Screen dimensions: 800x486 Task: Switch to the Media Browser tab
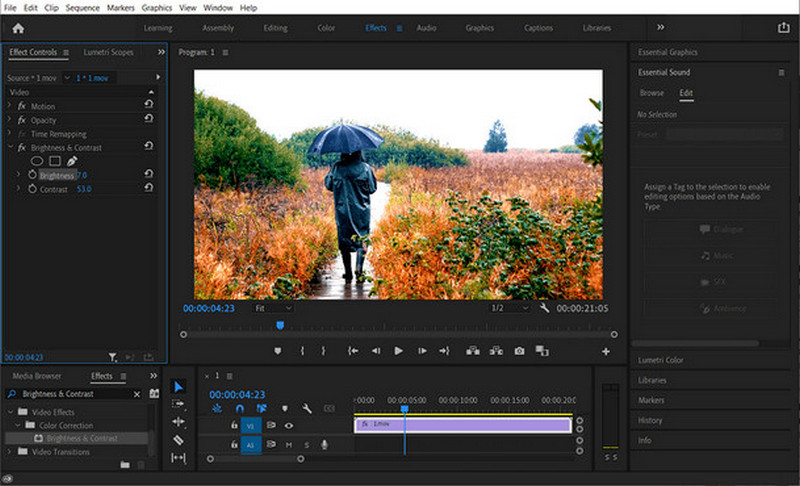(x=37, y=376)
